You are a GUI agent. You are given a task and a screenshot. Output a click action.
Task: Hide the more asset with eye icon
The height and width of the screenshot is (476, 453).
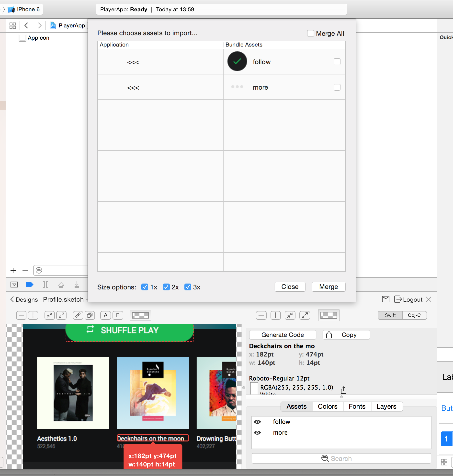257,432
